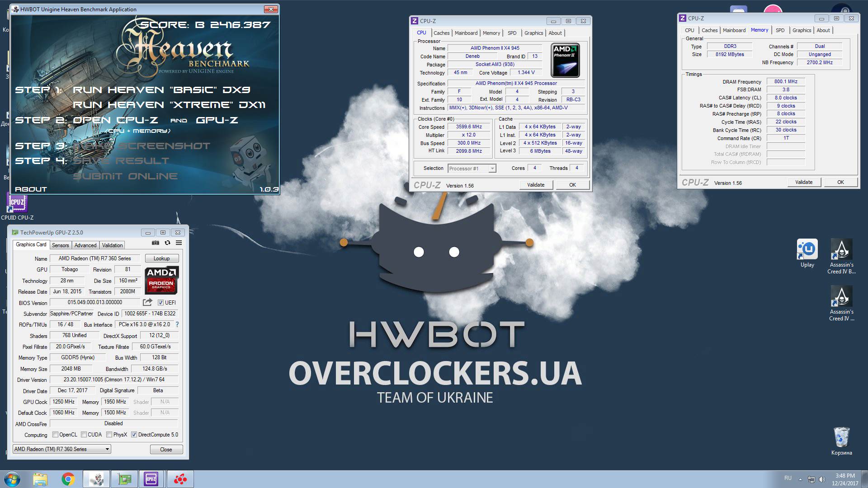Viewport: 868px width, 488px height.
Task: Toggle the CUDA checkbox
Action: (x=84, y=435)
